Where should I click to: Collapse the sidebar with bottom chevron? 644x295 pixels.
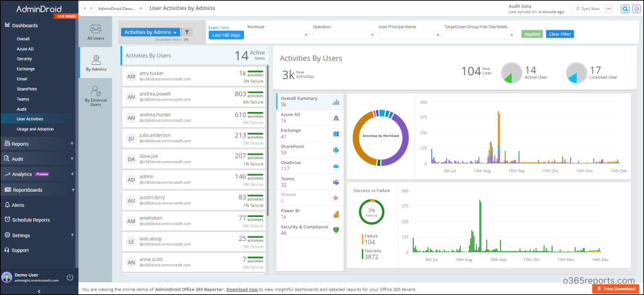click(x=39, y=291)
